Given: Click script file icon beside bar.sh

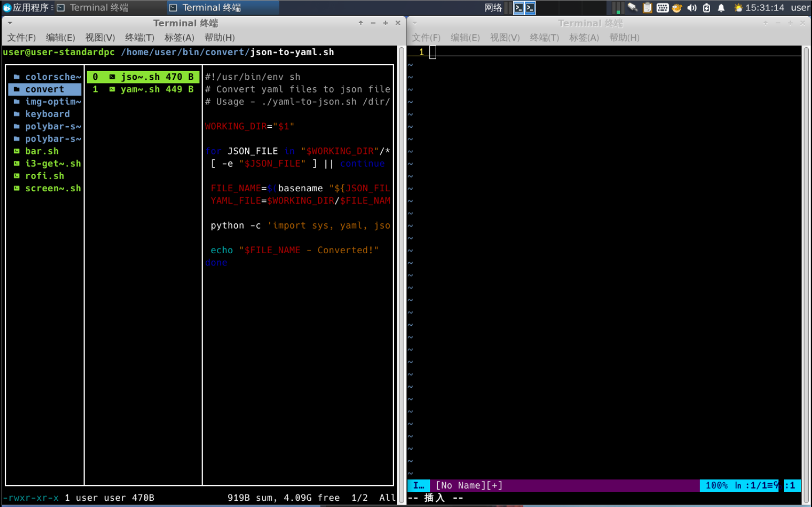Looking at the screenshot, I should click(x=17, y=151).
